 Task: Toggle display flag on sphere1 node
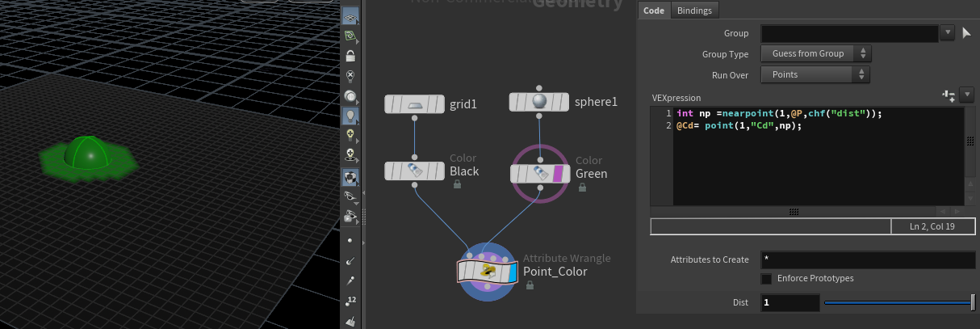[564, 102]
